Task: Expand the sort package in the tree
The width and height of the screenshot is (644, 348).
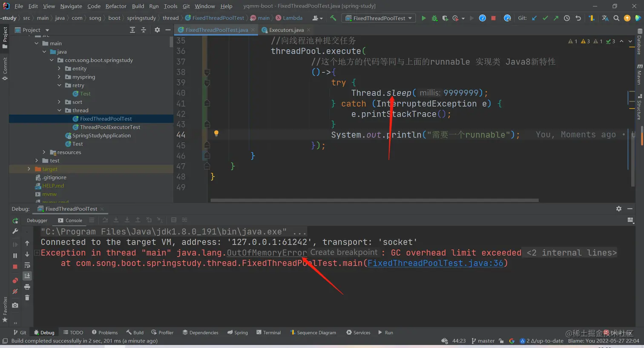Action: (x=59, y=102)
